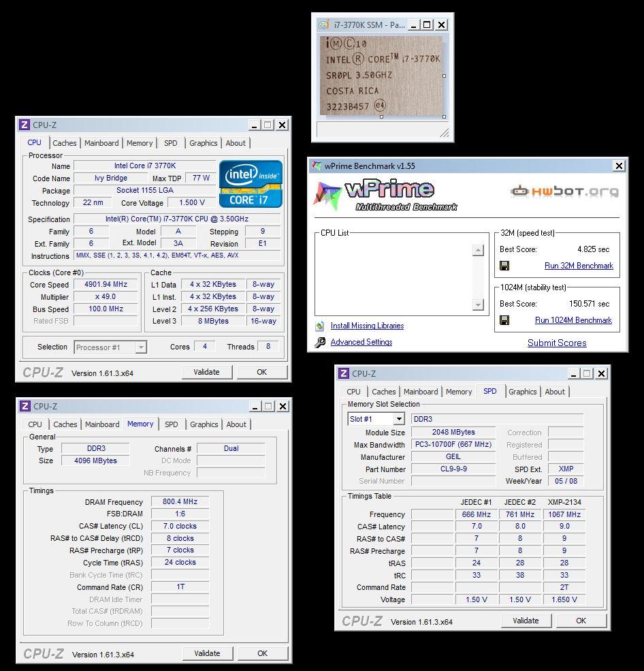
Task: Click the 32M Best Score 4.825 sec
Action: [593, 249]
